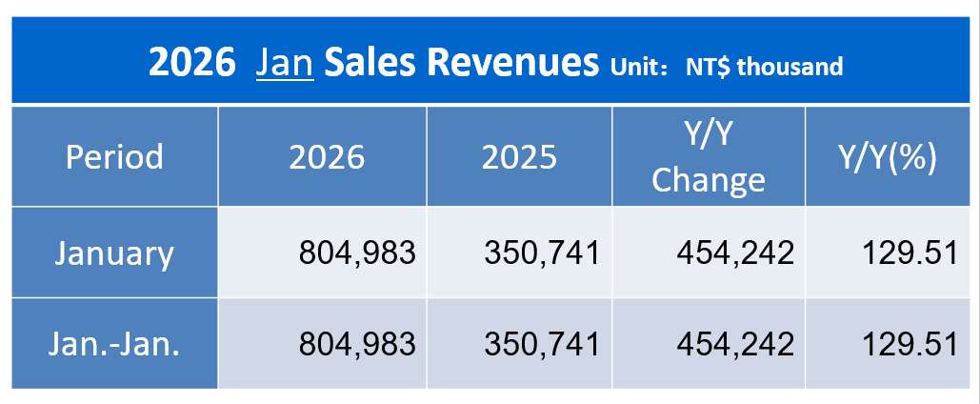Select 454,242 in the Jan.-Jan. row
The height and width of the screenshot is (404, 980).
735,343
